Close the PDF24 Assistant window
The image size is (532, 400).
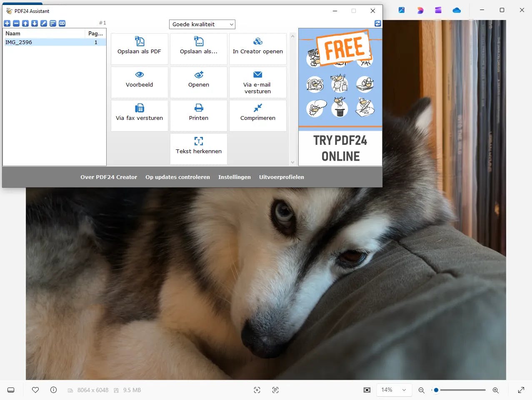[373, 11]
